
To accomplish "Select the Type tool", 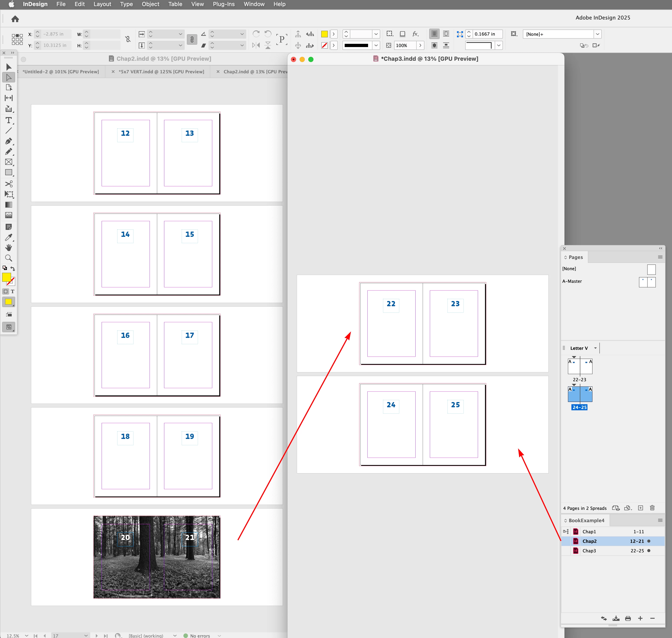I will point(8,120).
